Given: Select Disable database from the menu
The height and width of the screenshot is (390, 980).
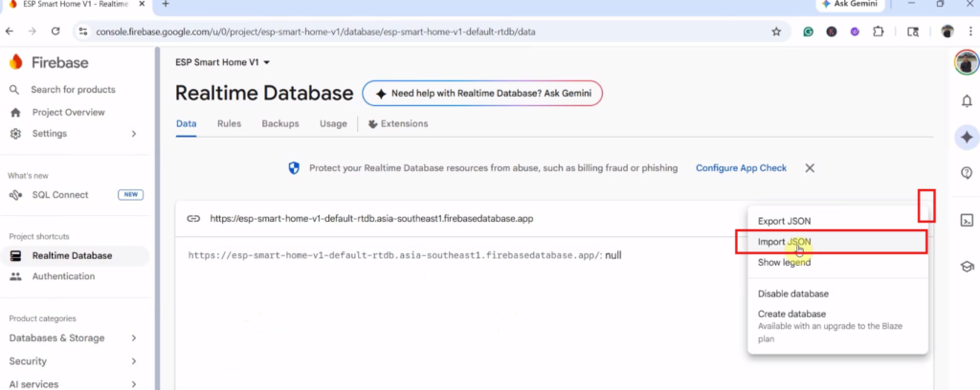Looking at the screenshot, I should [837, 293].
